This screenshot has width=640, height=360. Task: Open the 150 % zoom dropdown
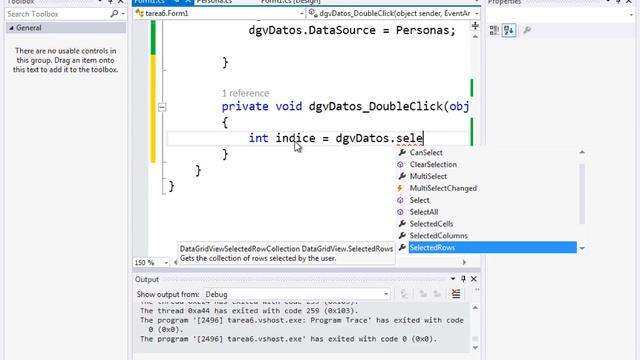coord(166,263)
